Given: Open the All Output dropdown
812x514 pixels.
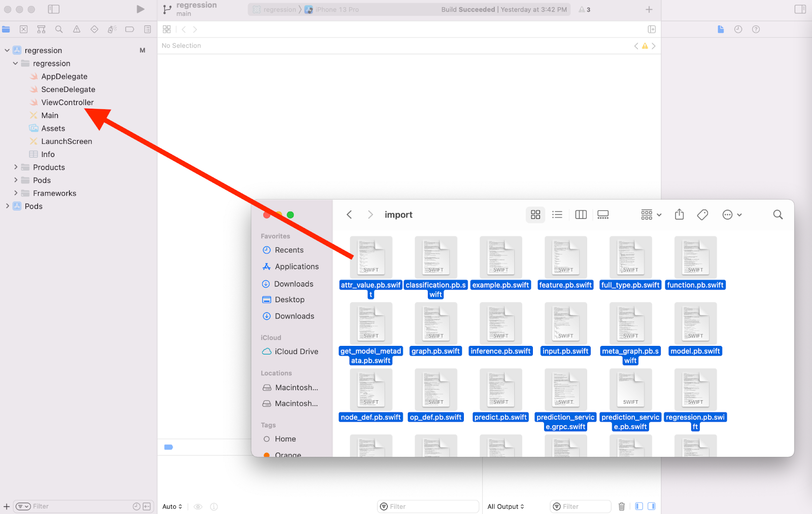Looking at the screenshot, I should click(505, 506).
